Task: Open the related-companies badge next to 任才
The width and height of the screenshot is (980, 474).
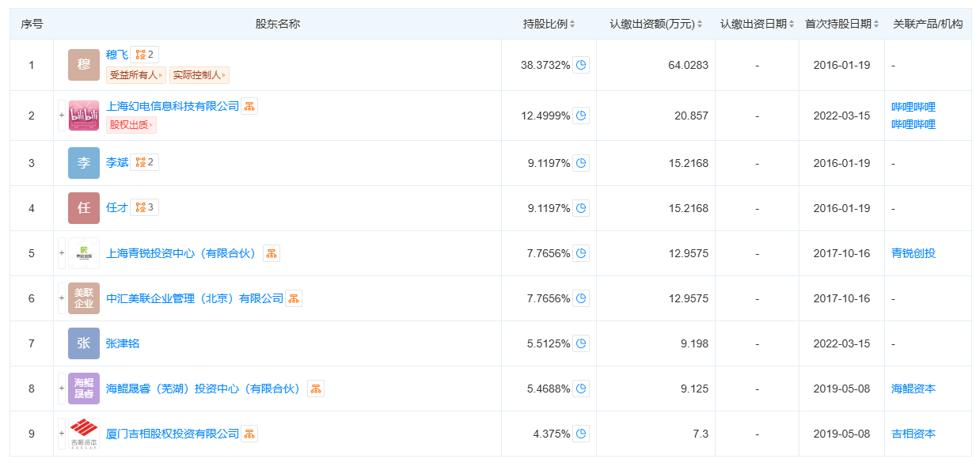Action: click(x=145, y=207)
